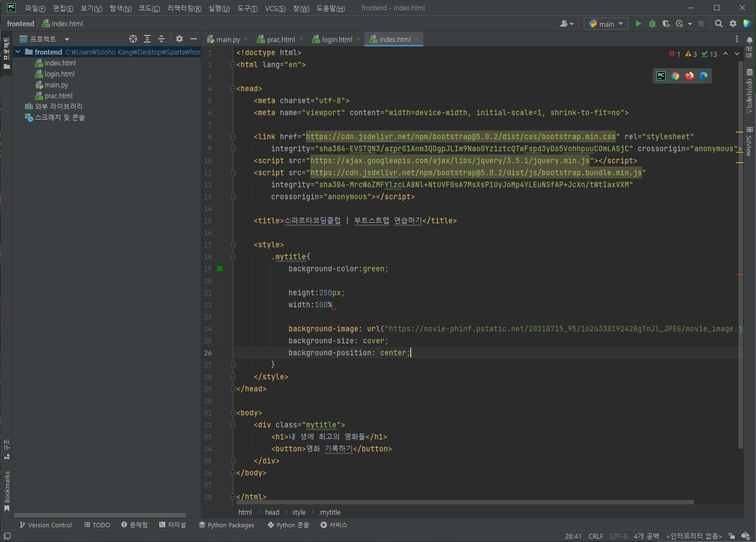Run the main configuration with the green play icon

[x=638, y=23]
